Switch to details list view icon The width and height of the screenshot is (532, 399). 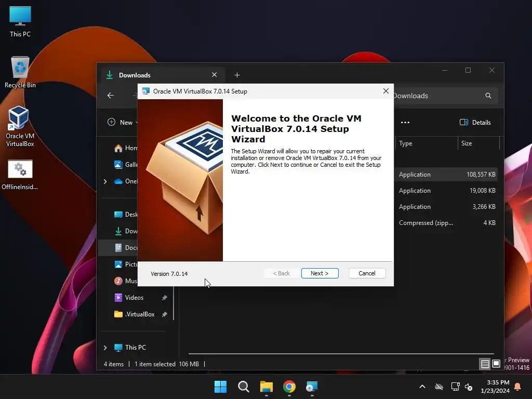[x=485, y=364]
